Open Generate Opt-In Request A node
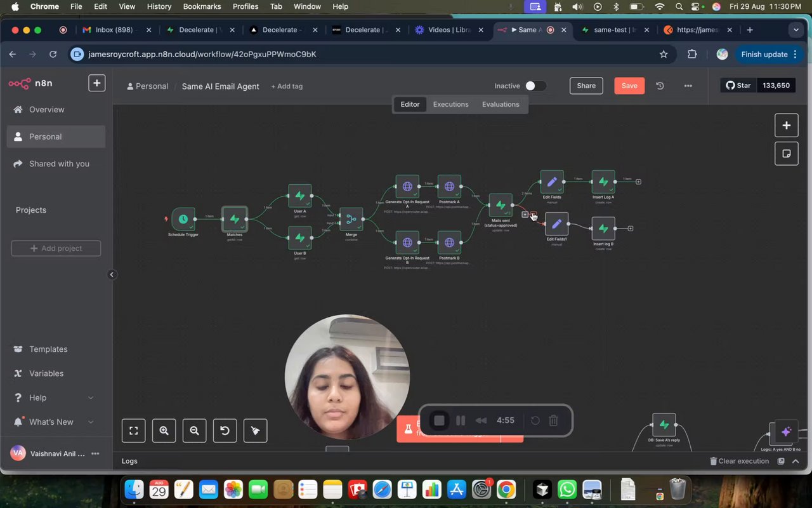Image resolution: width=812 pixels, height=508 pixels. (407, 187)
